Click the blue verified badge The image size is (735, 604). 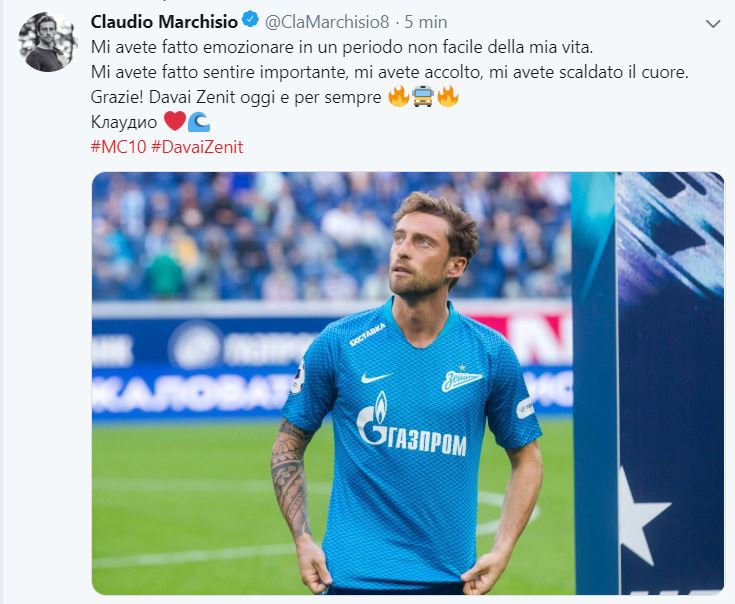[x=250, y=21]
